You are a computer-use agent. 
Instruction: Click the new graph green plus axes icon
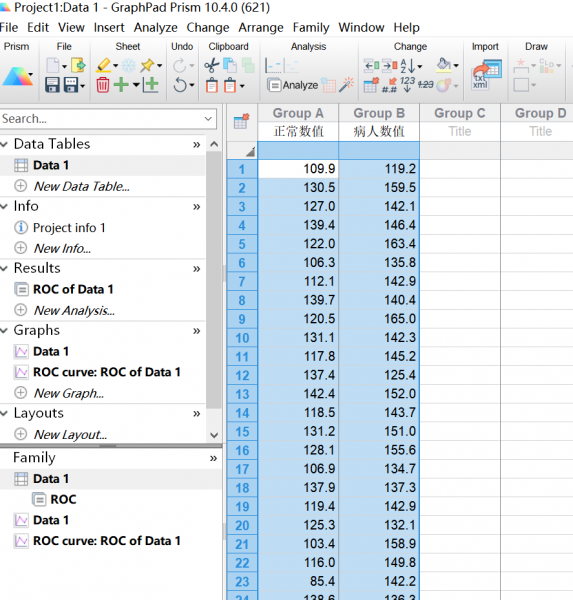coord(150,85)
